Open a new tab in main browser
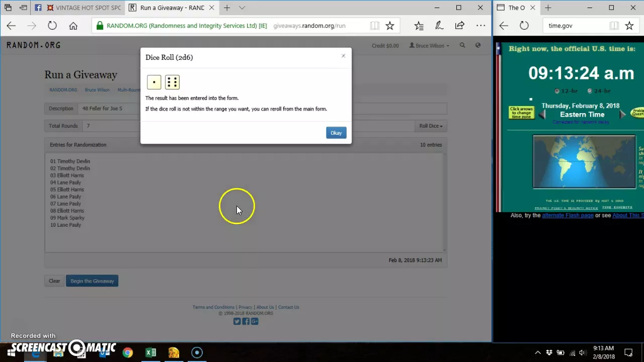The height and width of the screenshot is (362, 644). coord(227,8)
